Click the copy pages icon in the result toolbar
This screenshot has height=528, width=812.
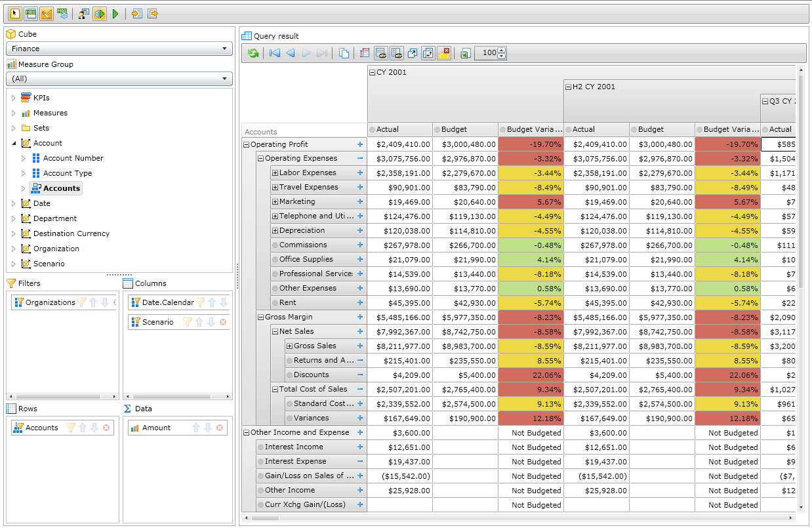[x=344, y=54]
